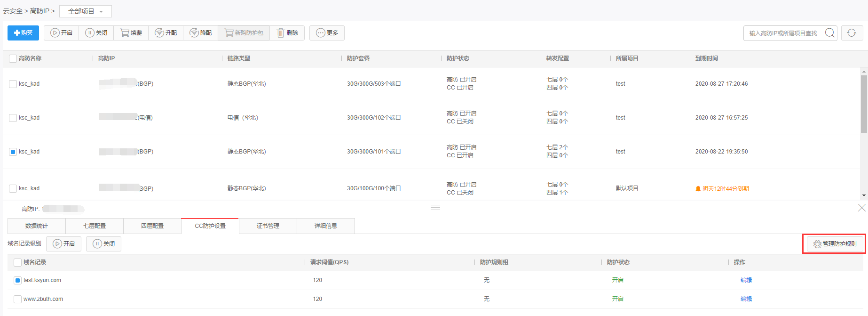Click the 管理防护规则 gear button
Image resolution: width=868 pixels, height=316 pixels.
click(x=835, y=243)
